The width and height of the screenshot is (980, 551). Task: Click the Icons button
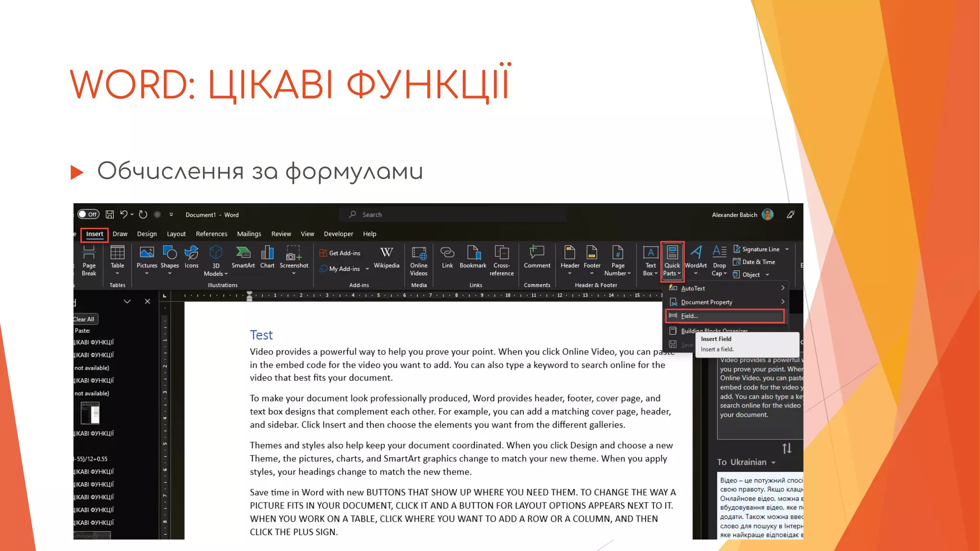191,257
